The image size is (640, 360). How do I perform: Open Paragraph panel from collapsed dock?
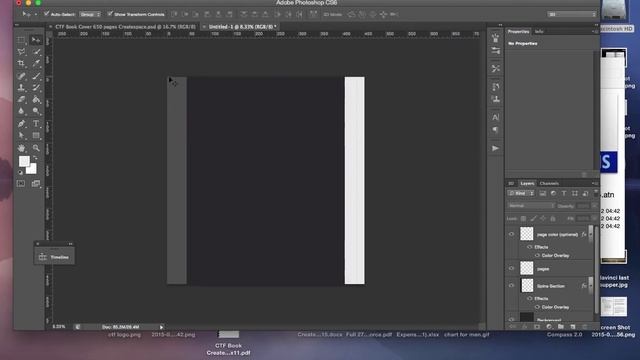496,130
